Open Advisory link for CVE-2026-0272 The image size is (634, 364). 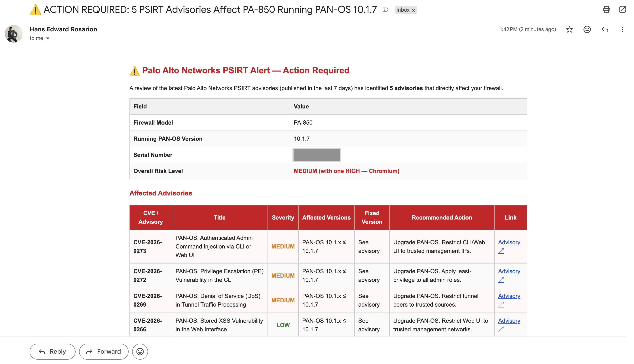(509, 271)
